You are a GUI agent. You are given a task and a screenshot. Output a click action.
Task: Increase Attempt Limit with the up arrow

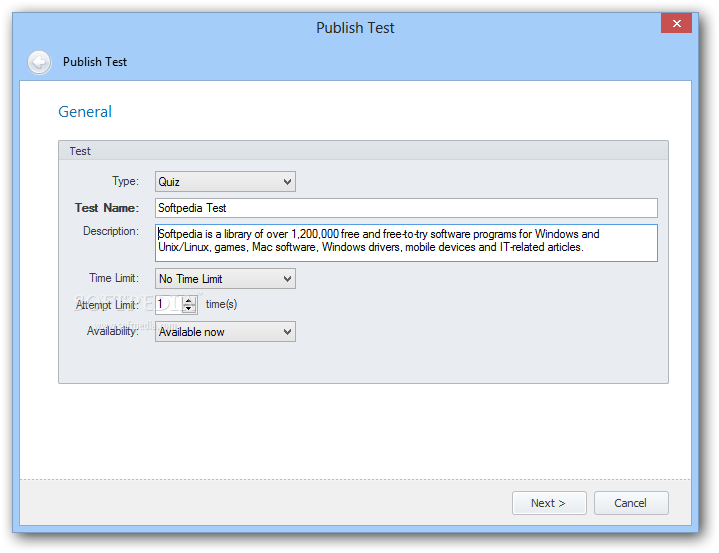[189, 301]
